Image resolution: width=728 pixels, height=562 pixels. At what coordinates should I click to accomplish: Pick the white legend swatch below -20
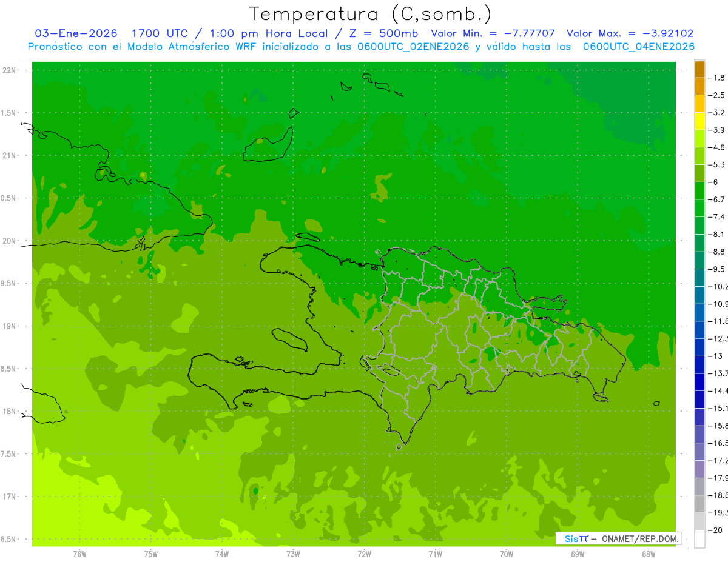pyautogui.click(x=699, y=539)
